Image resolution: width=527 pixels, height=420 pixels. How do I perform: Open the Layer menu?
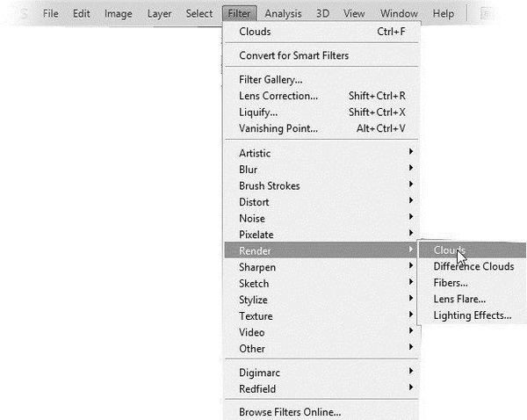point(159,14)
